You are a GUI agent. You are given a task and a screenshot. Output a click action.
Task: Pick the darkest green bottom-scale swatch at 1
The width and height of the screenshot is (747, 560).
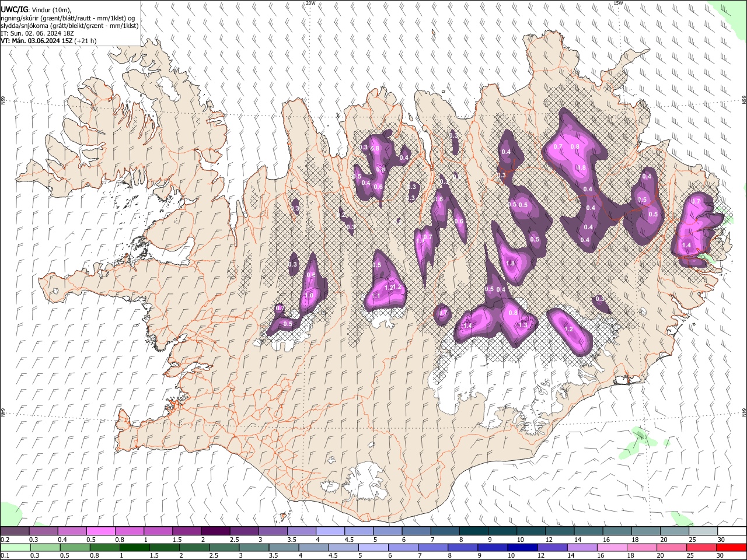click(x=135, y=548)
